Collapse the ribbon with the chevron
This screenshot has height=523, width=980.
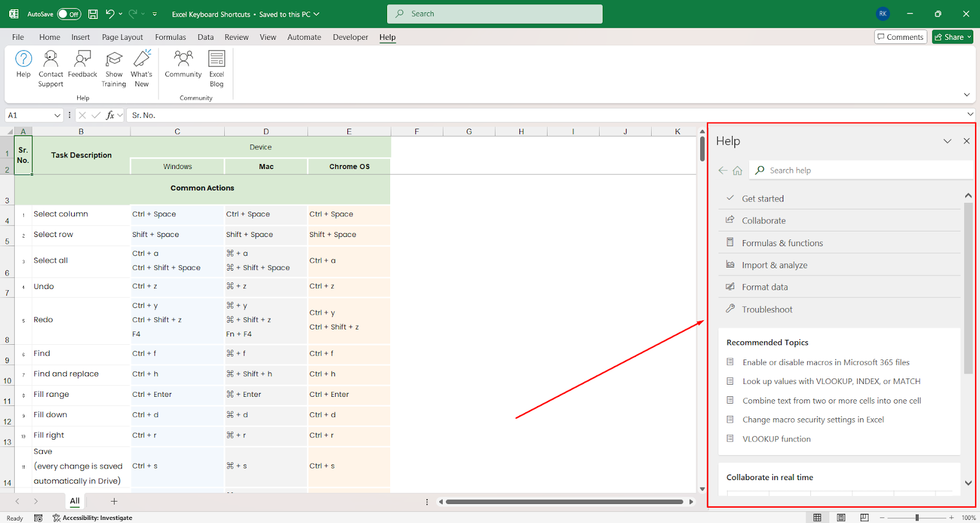pyautogui.click(x=967, y=95)
